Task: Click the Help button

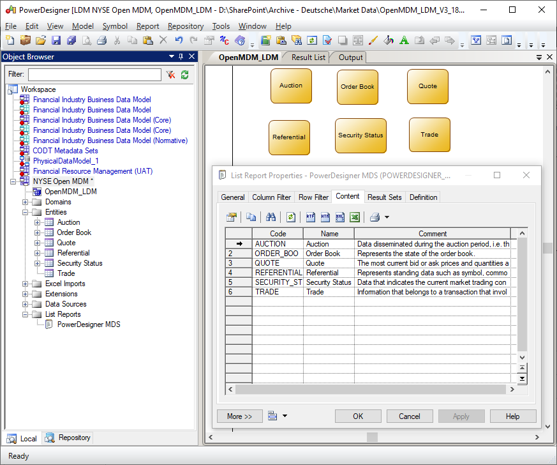Action: (x=513, y=416)
